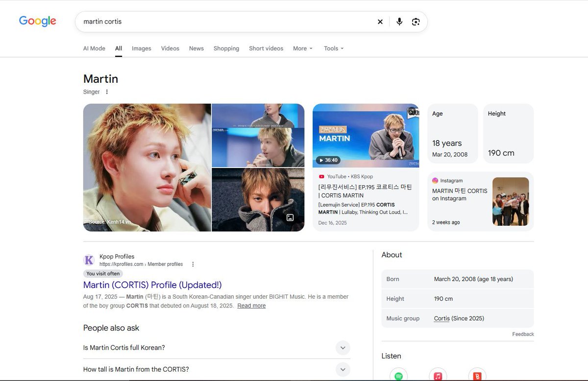Screen dimensions: 588x381
Task: Open the large Martin photo from Kenh14.vn
Action: point(147,167)
